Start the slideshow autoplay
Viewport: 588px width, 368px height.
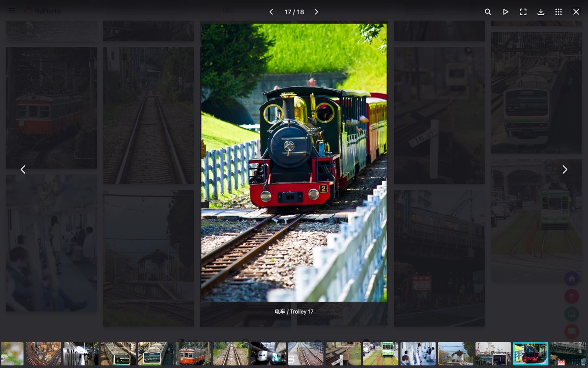505,12
